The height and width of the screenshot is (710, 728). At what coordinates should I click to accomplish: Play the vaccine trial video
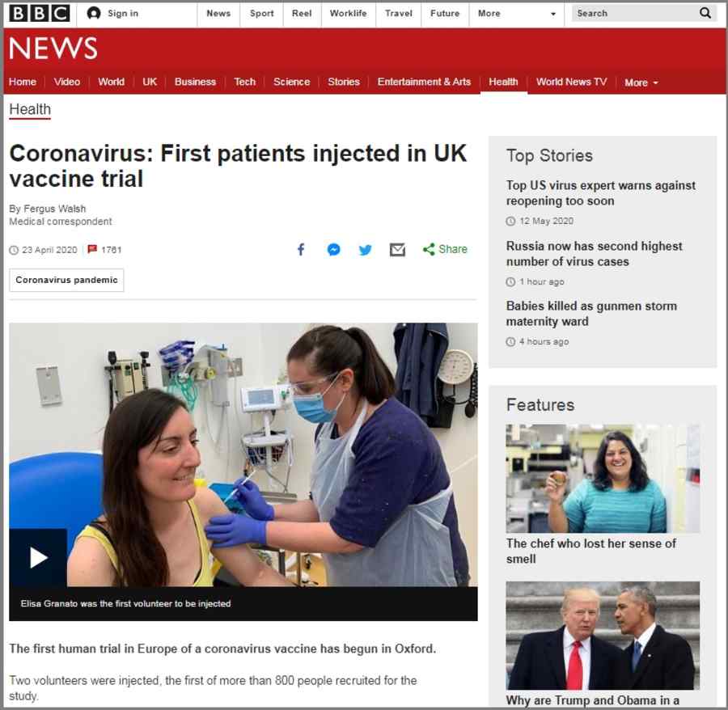38,557
